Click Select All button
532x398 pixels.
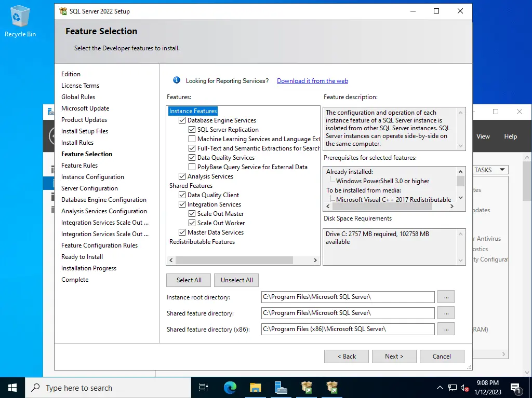point(189,280)
